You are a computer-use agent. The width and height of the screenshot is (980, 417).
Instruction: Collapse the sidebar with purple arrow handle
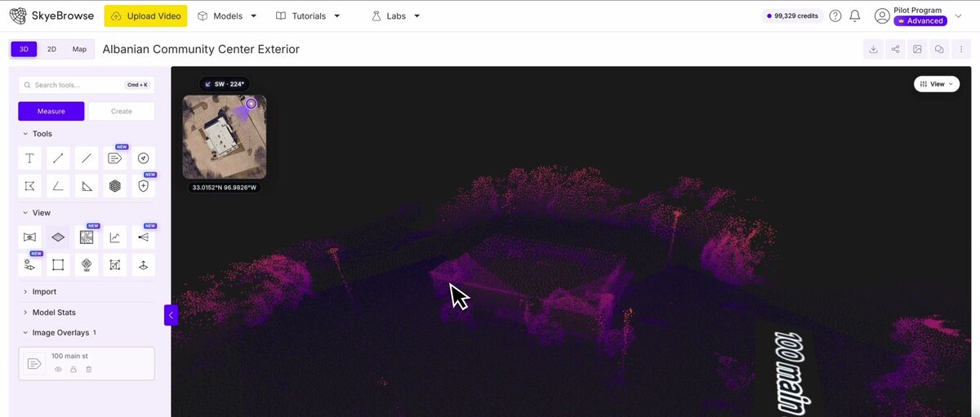(171, 315)
